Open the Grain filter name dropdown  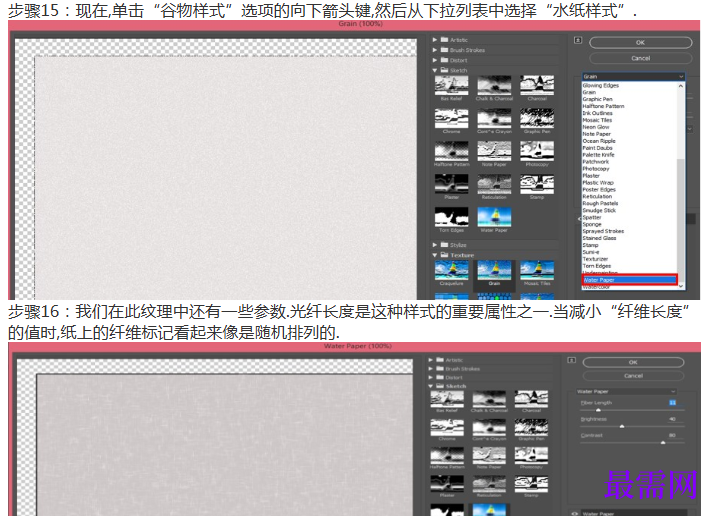click(x=633, y=76)
